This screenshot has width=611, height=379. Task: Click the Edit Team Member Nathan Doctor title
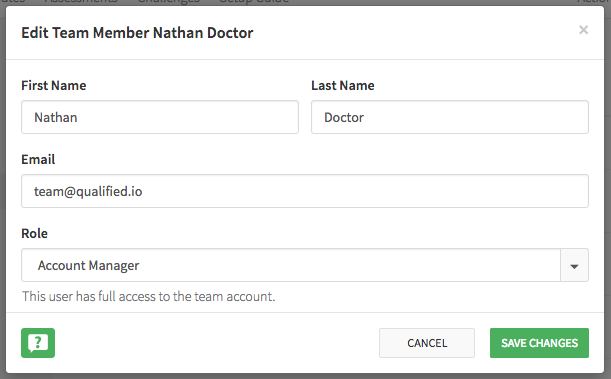137,33
